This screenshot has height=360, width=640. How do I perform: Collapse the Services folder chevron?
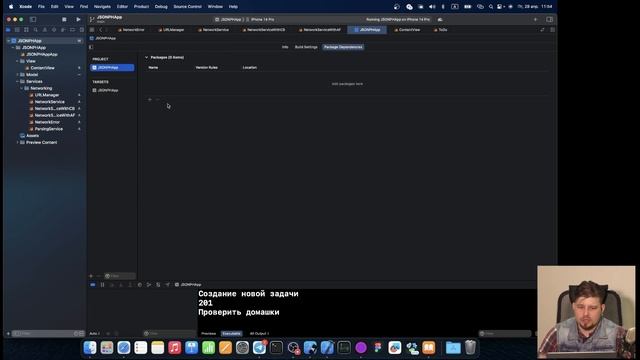pos(17,82)
